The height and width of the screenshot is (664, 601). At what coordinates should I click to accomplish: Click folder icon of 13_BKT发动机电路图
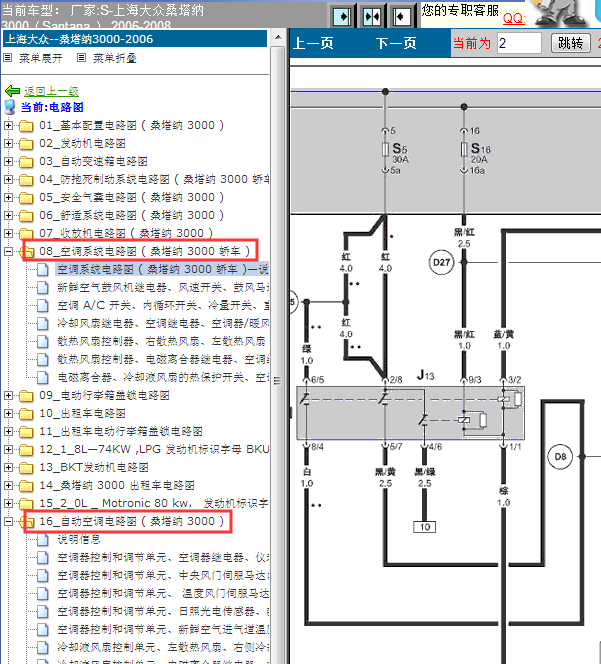click(x=26, y=468)
